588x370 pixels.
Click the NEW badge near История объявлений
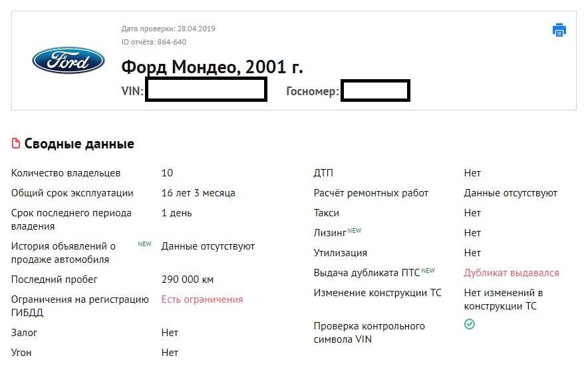(x=144, y=244)
